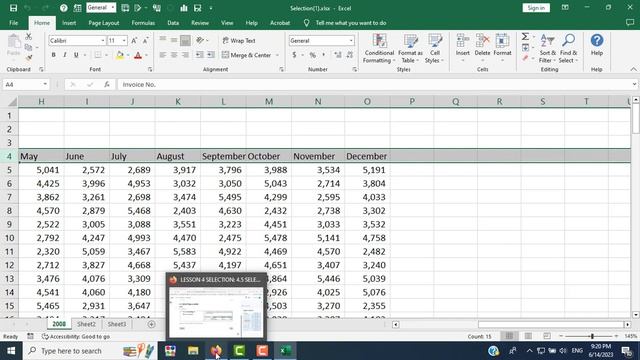
Task: Open the font color picker swatch
Action: [138, 55]
